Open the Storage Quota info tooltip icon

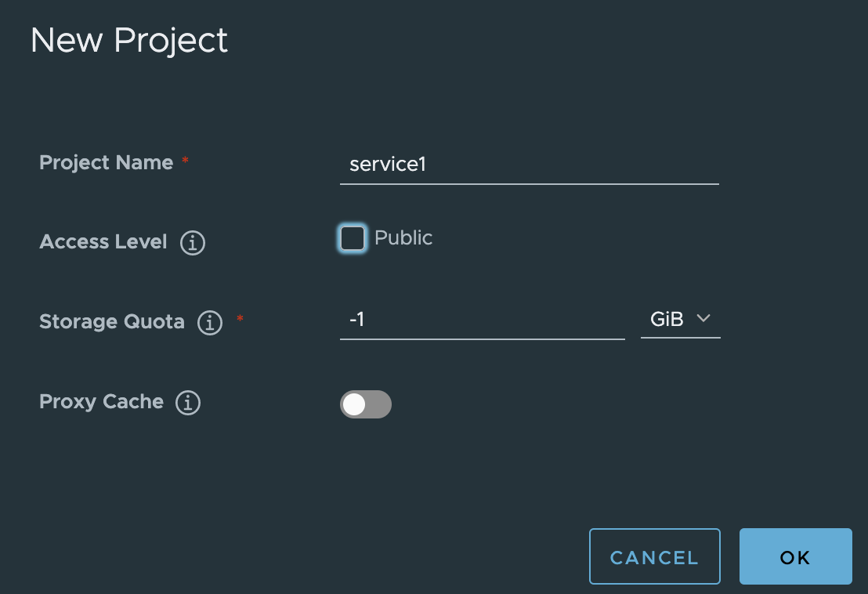pos(210,322)
